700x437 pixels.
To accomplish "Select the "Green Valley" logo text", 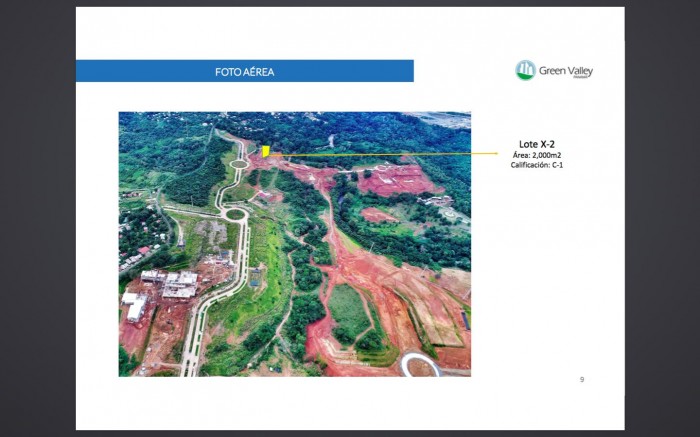I will click(566, 71).
